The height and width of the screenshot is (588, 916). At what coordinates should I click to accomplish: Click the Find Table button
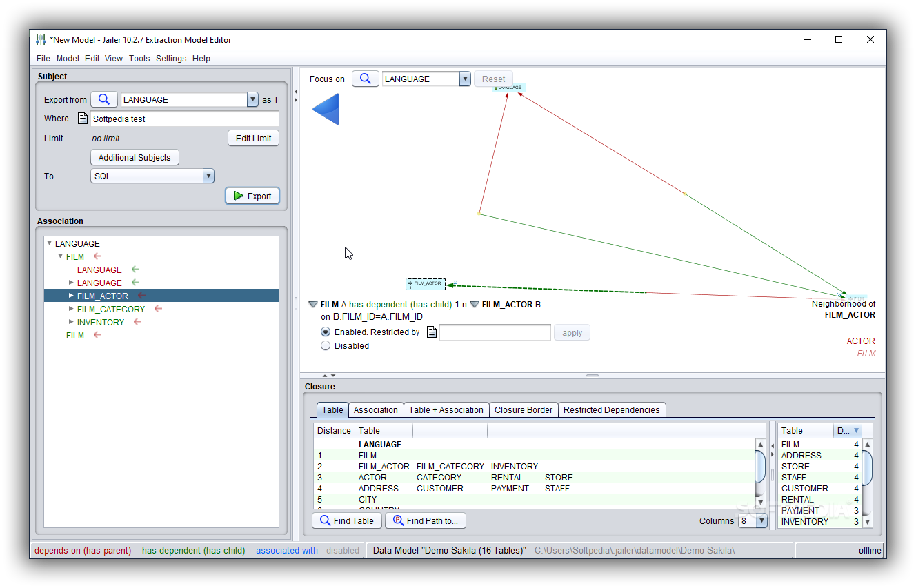point(347,520)
